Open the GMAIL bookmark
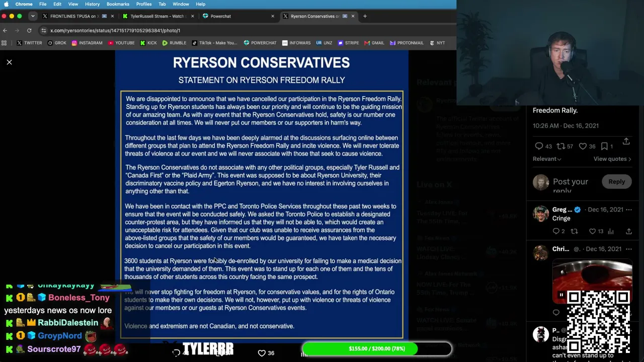644x362 pixels. (x=374, y=43)
